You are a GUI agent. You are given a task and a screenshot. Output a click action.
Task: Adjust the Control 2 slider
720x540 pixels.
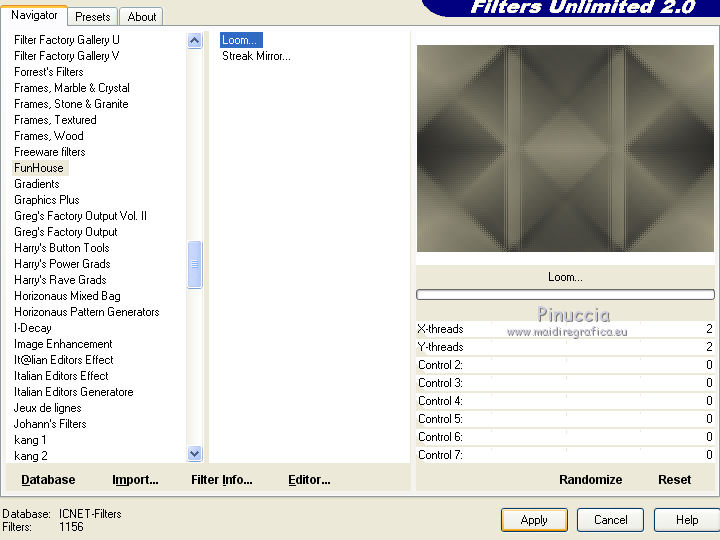point(565,365)
